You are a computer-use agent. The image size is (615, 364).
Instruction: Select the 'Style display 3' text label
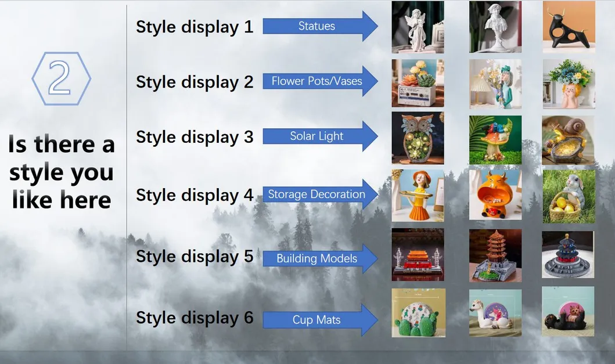(x=194, y=137)
